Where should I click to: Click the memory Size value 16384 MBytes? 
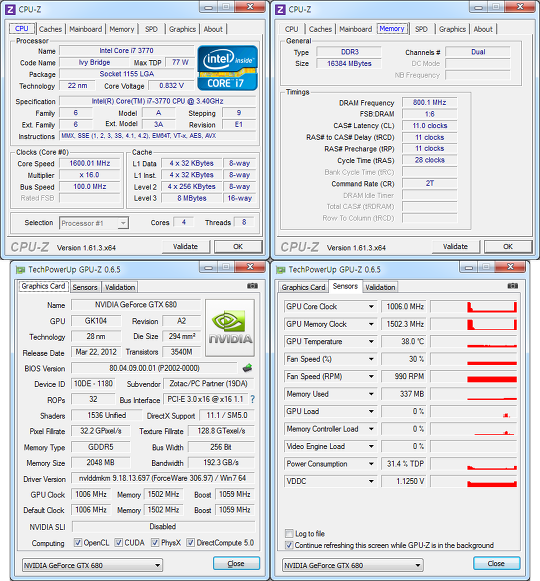click(x=349, y=63)
